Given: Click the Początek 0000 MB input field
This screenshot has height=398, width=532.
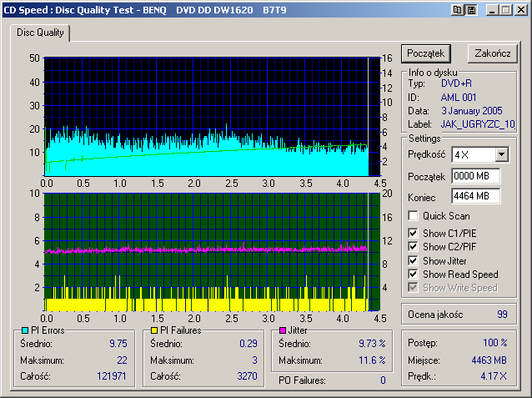Looking at the screenshot, I should click(475, 176).
